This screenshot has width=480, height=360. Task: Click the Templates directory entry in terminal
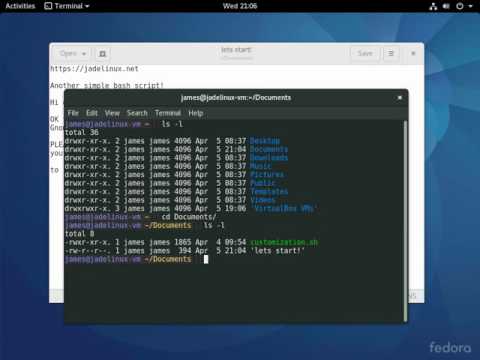pos(269,192)
